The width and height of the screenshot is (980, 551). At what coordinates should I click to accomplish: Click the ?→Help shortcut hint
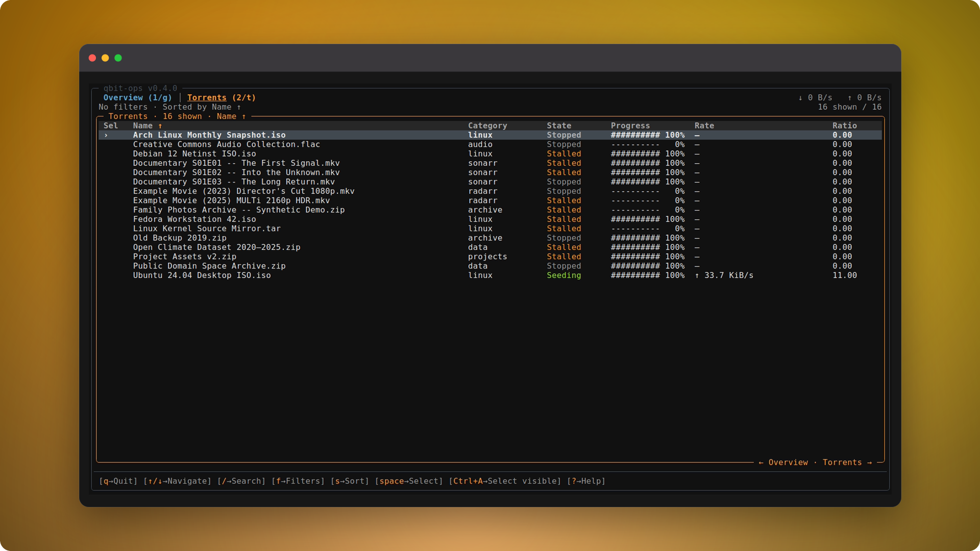point(586,481)
